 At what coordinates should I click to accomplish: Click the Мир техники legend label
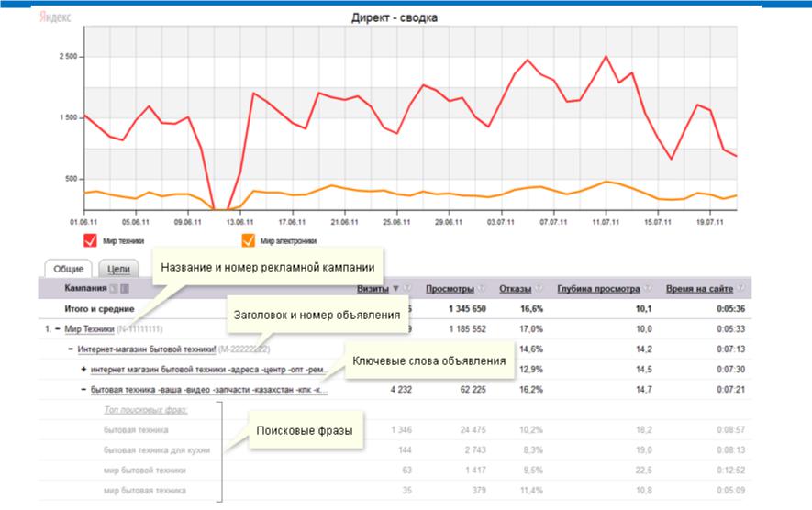123,240
